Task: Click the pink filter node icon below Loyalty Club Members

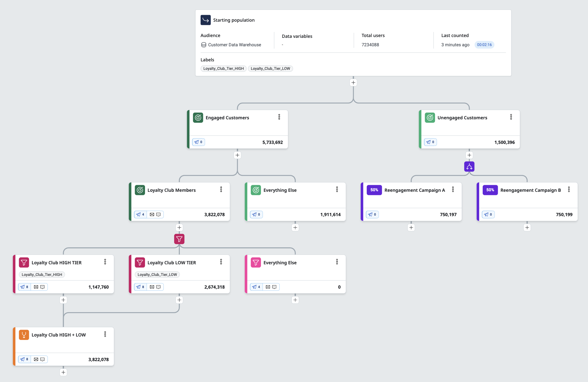Action: (179, 239)
